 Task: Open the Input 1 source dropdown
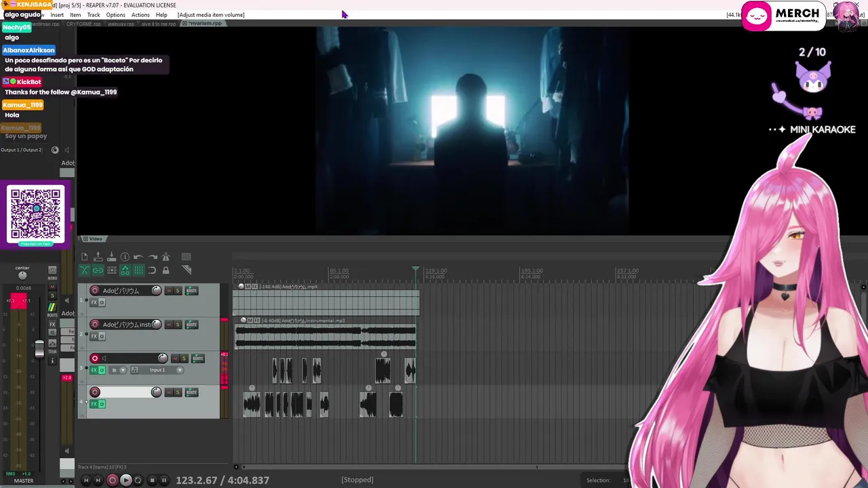pos(163,370)
